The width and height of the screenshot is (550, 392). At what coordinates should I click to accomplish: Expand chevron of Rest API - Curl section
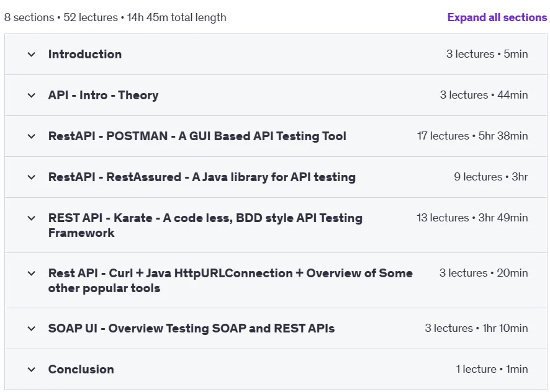(31, 274)
